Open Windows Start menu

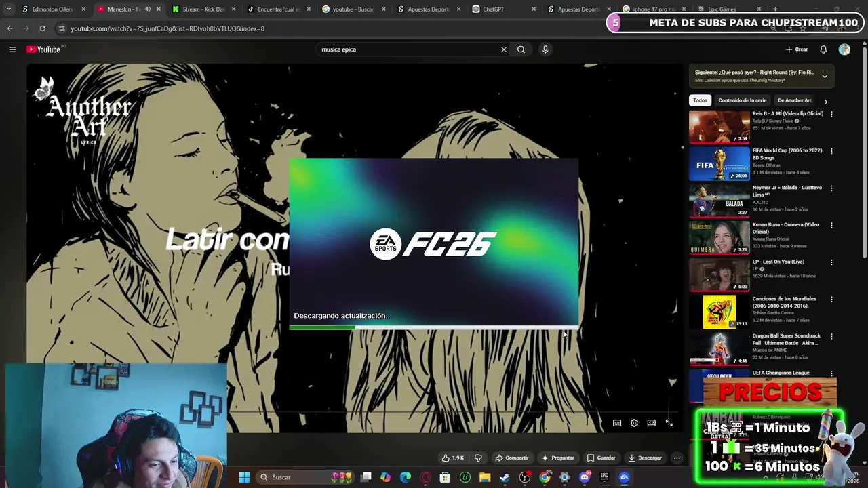click(x=244, y=477)
